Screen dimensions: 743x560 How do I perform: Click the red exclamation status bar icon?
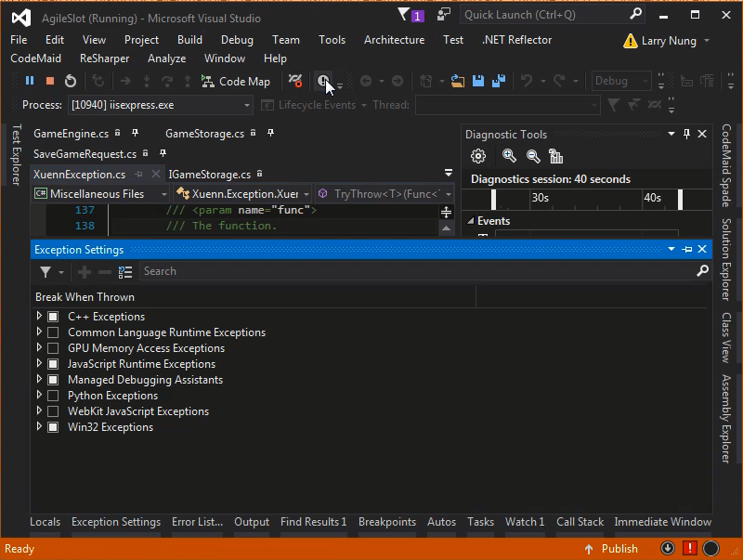coord(689,549)
